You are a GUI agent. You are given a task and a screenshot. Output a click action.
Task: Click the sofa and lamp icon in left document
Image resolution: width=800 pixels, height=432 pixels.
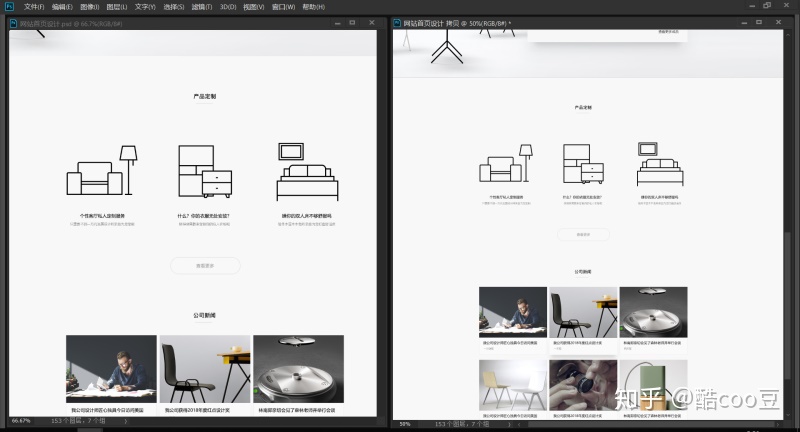102,170
